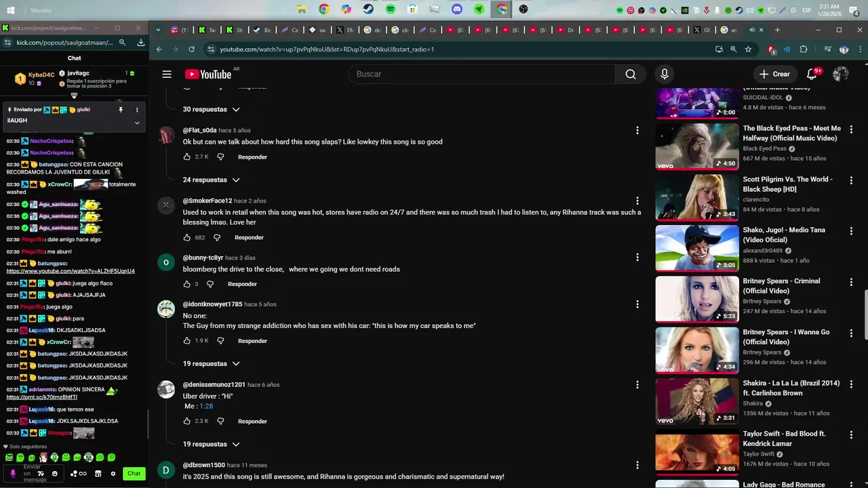Image resolution: width=868 pixels, height=488 pixels.
Task: Click the green Chat send button
Action: (x=134, y=474)
